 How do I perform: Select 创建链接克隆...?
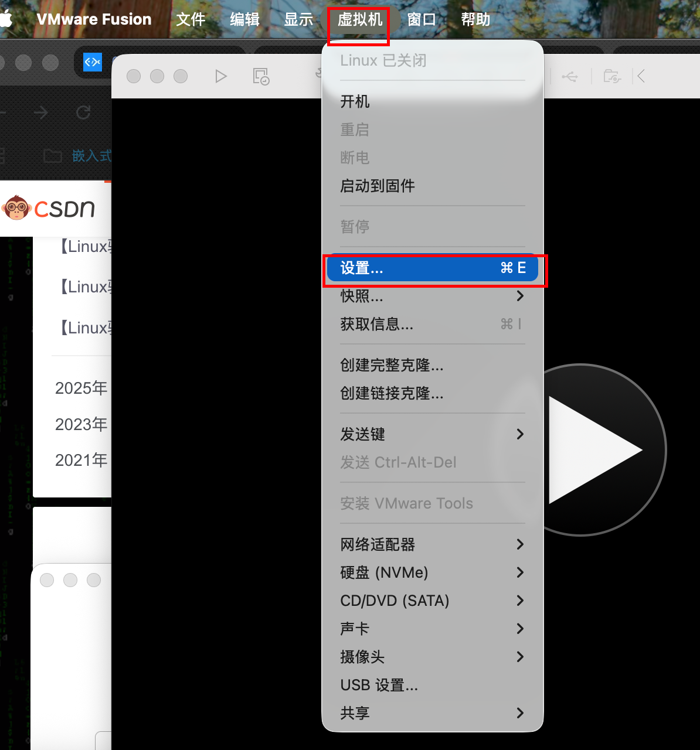433,393
